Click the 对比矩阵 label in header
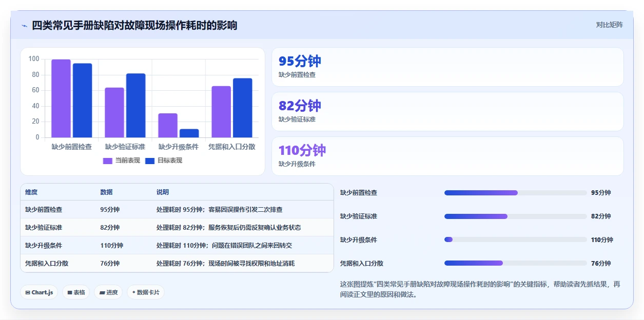 [609, 25]
